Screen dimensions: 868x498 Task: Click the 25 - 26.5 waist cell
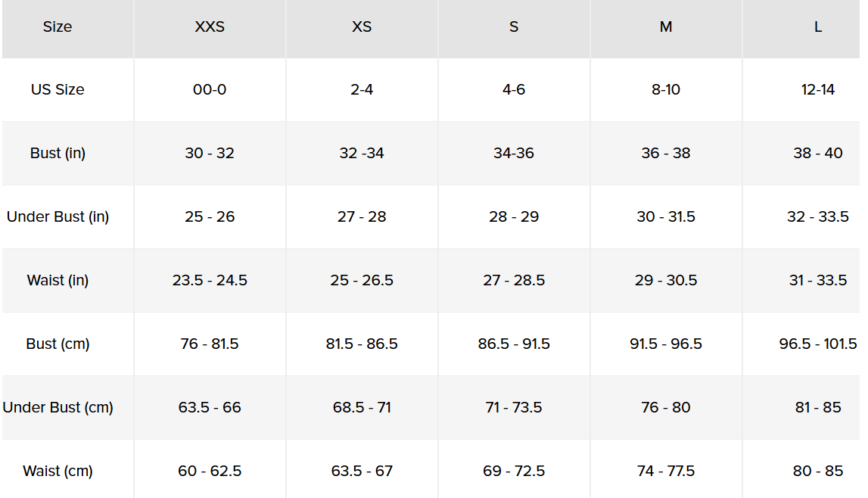click(362, 280)
